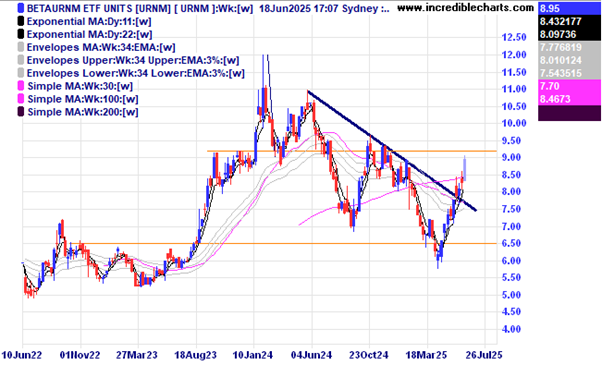Click the gray marker beside Envelopes Upper
This screenshot has width=602, height=365.
[21, 60]
